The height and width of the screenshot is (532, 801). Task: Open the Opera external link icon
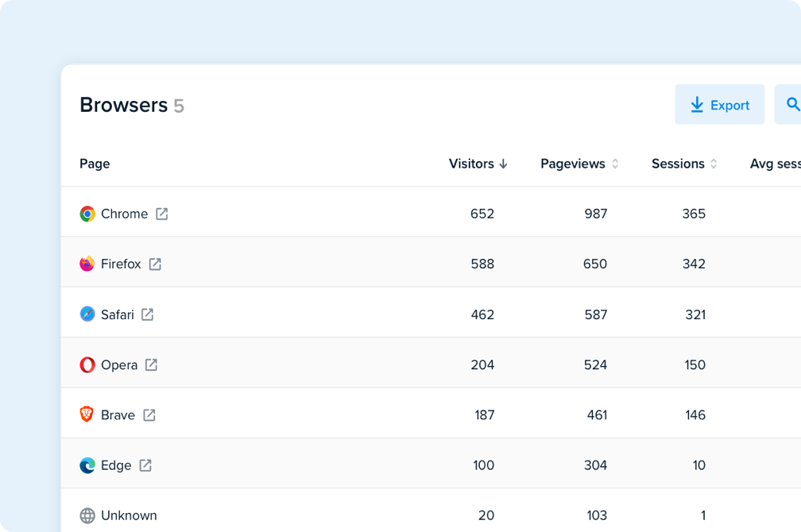pos(151,364)
